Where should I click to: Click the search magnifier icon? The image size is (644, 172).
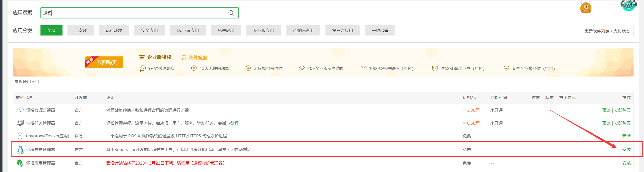click(x=231, y=13)
